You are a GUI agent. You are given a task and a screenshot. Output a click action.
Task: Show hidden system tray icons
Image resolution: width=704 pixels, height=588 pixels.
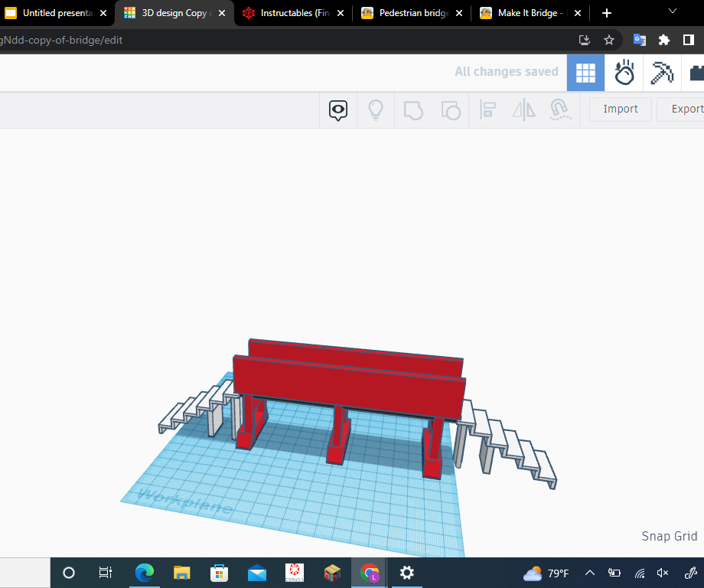pyautogui.click(x=589, y=573)
